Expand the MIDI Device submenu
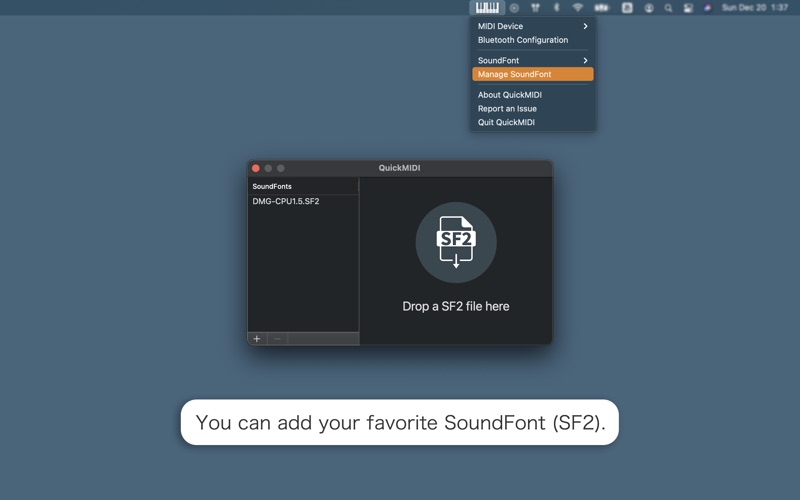 coord(533,26)
